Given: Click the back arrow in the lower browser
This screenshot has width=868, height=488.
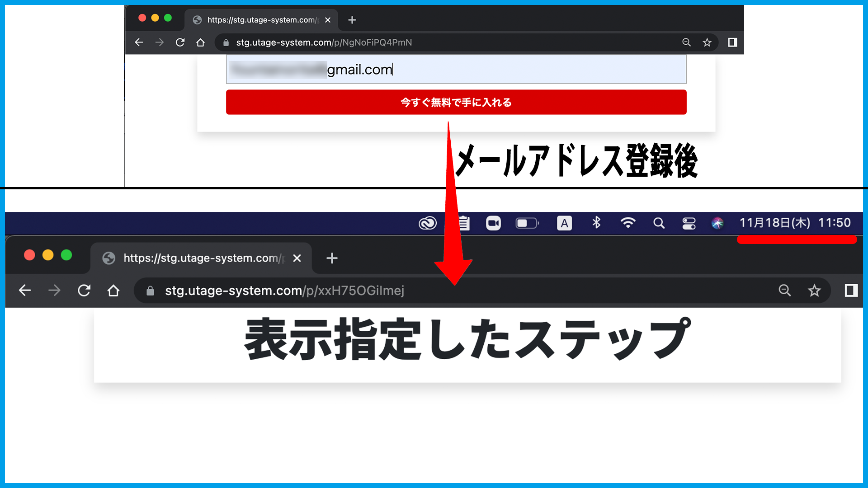Looking at the screenshot, I should tap(25, 291).
